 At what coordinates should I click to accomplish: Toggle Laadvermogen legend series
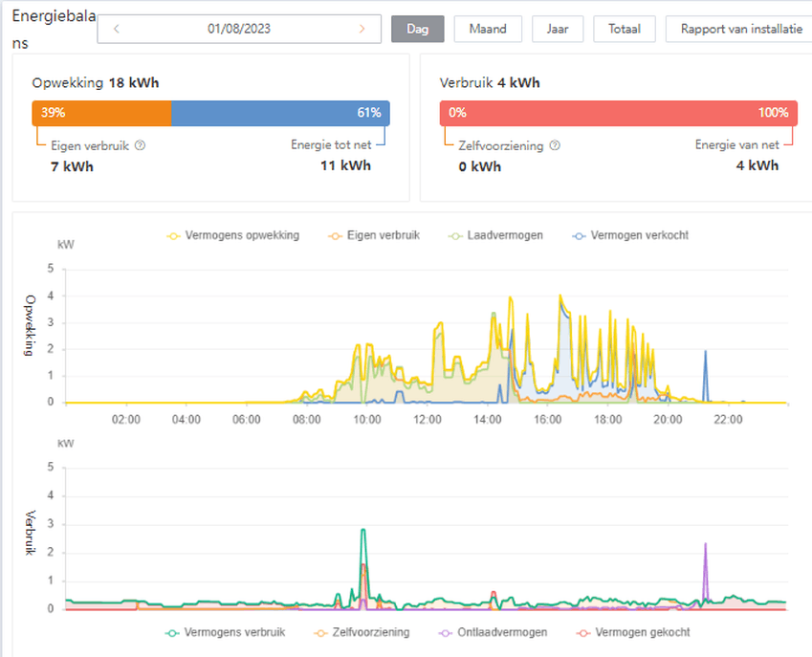(495, 235)
